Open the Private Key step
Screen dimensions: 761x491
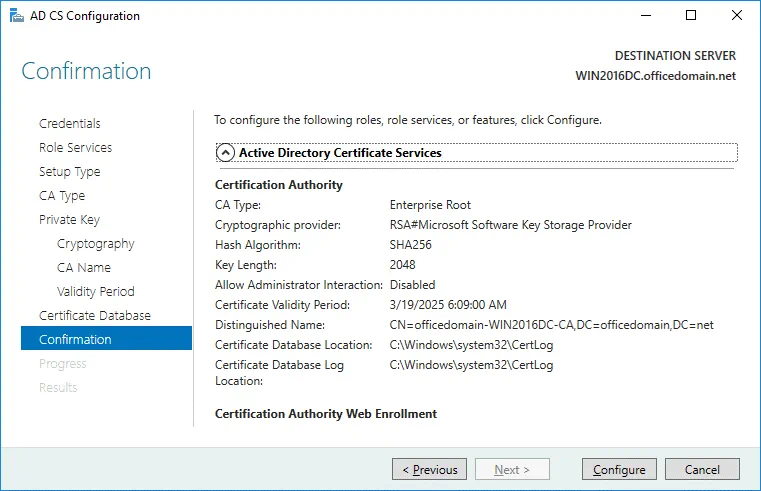69,220
